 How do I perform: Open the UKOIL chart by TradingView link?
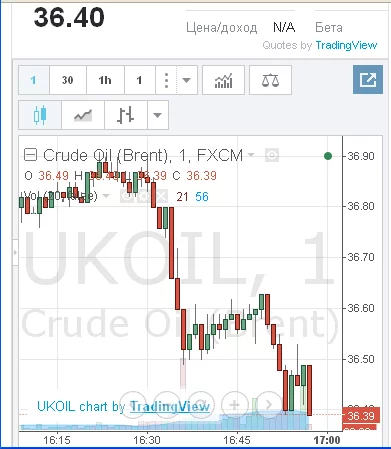coord(123,406)
